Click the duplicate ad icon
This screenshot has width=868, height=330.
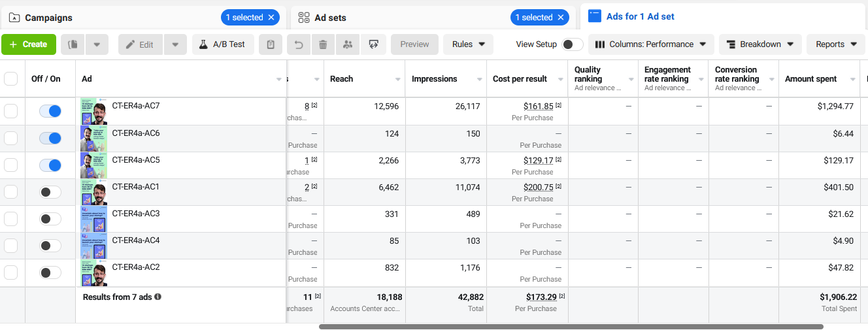[73, 44]
